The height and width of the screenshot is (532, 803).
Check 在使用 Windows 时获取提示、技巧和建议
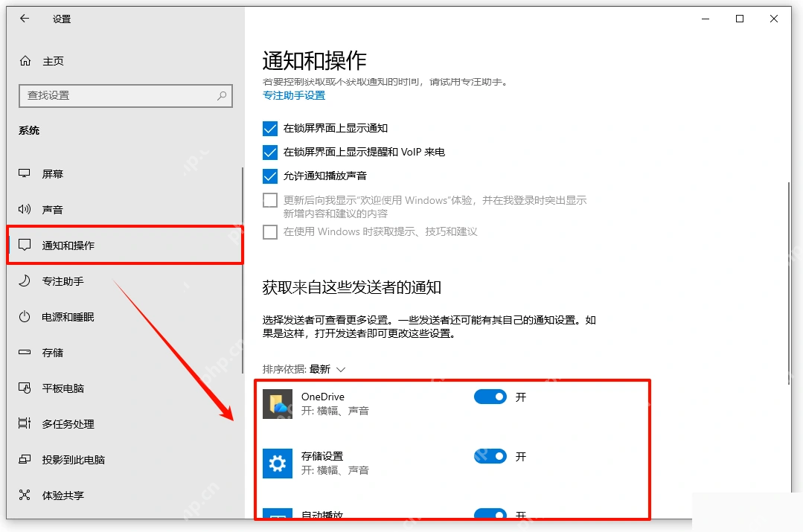click(270, 232)
